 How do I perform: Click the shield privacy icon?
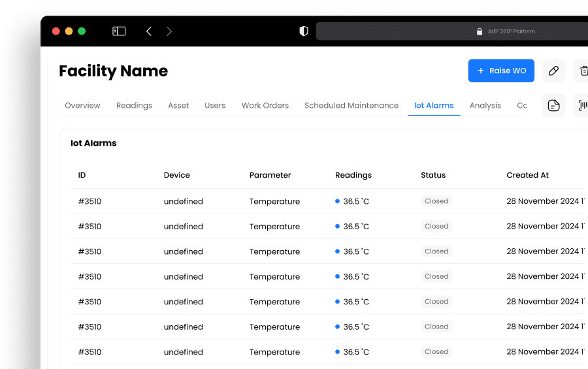[x=304, y=31]
